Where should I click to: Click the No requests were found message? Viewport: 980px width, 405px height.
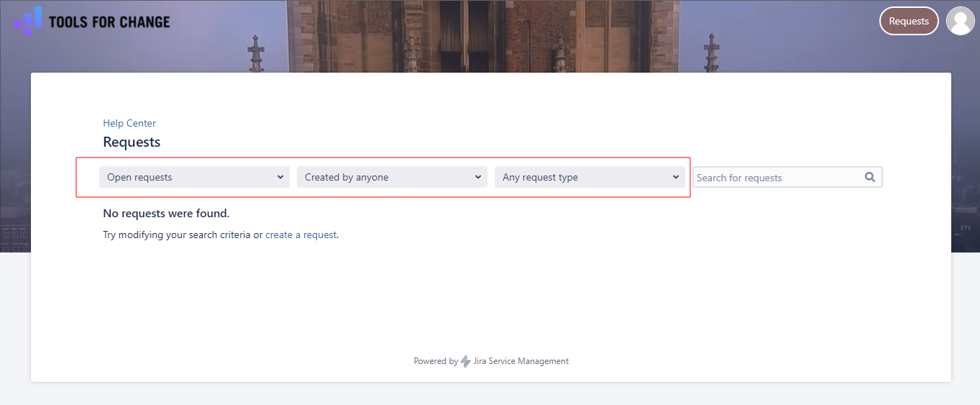(166, 213)
